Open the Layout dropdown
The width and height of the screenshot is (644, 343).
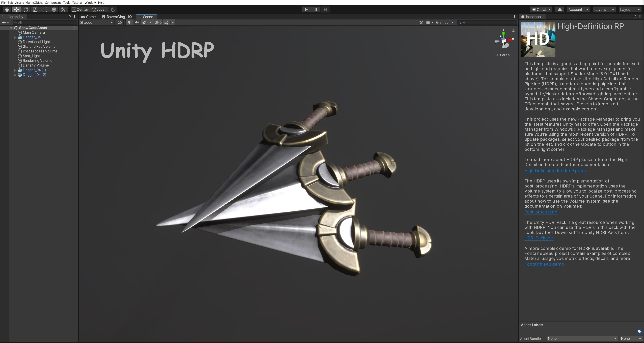[630, 10]
